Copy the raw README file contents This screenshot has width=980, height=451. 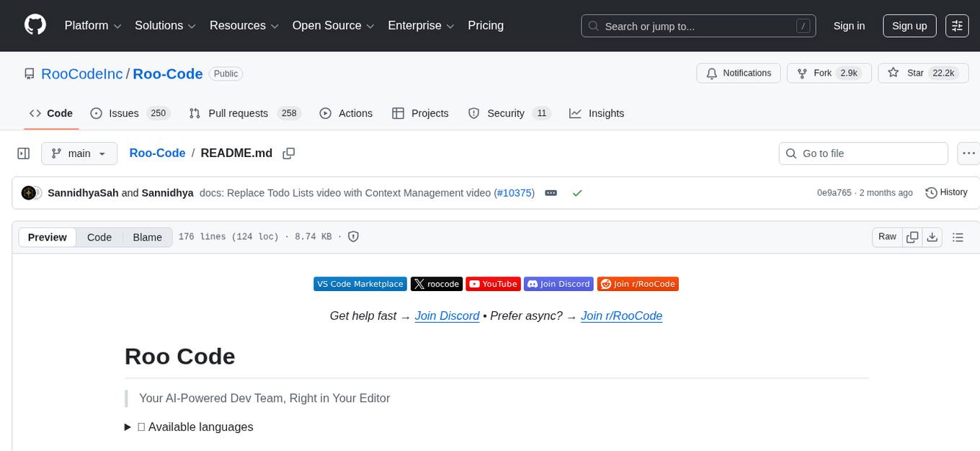[912, 236]
